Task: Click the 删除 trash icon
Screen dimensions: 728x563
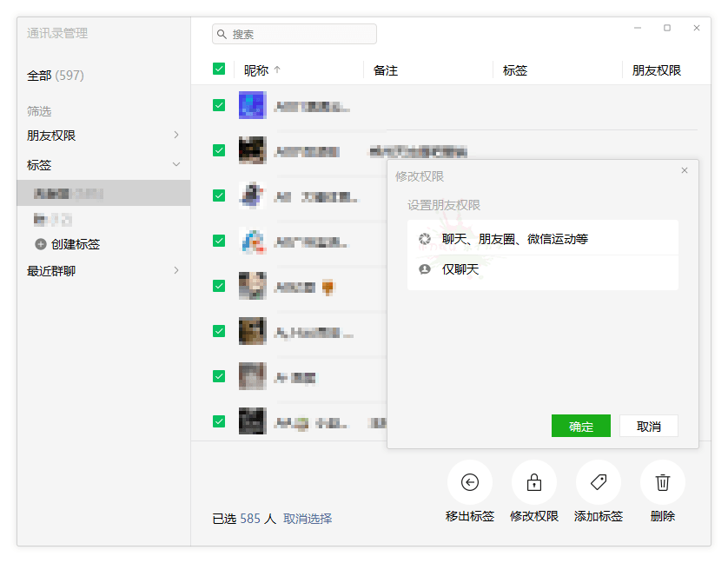Action: (x=662, y=481)
